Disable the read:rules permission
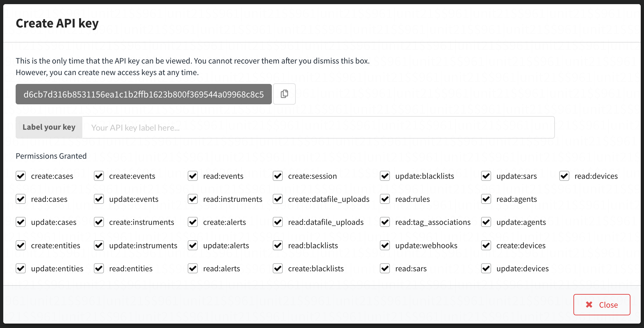644x328 pixels. point(385,199)
